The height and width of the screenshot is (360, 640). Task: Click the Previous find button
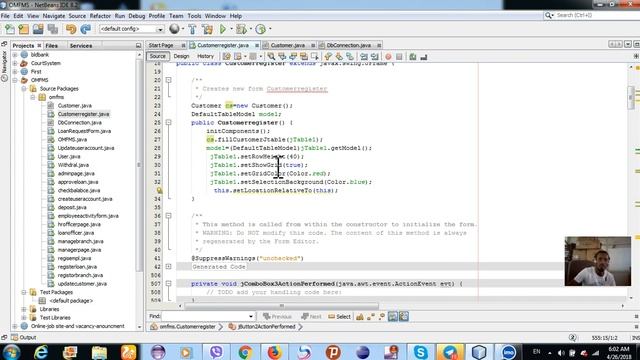[x=278, y=316]
